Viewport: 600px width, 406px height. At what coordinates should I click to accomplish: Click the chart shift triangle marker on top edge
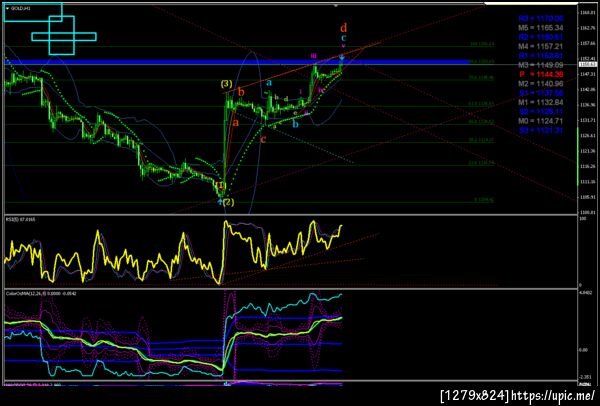tap(336, 6)
